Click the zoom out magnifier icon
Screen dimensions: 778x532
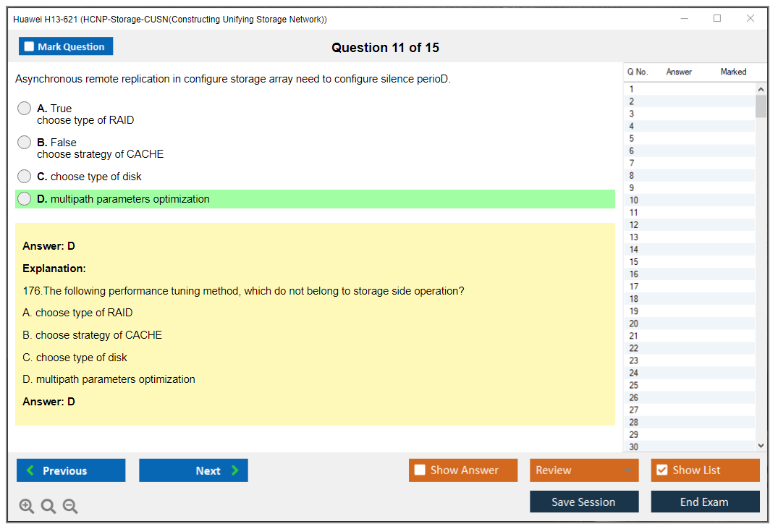tap(70, 507)
